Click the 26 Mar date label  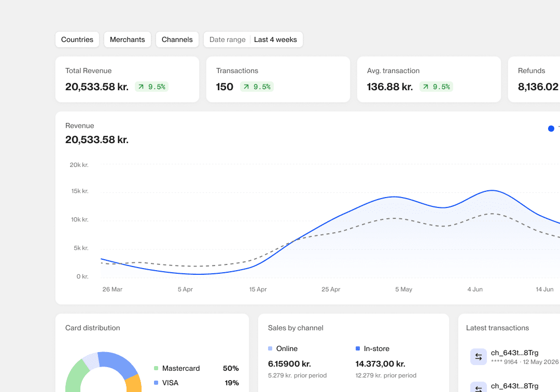(113, 289)
